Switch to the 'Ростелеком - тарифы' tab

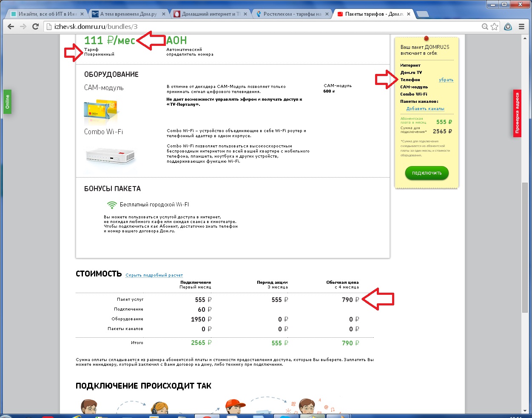[x=292, y=14]
